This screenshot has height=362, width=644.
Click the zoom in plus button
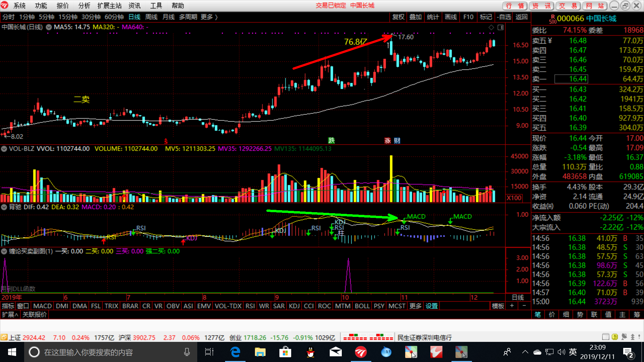click(512, 306)
